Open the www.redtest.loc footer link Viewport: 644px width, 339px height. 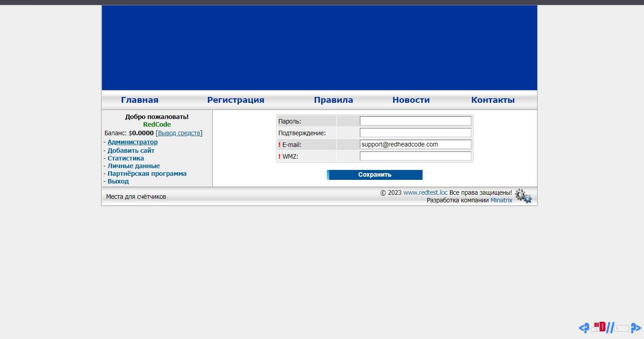pos(425,192)
